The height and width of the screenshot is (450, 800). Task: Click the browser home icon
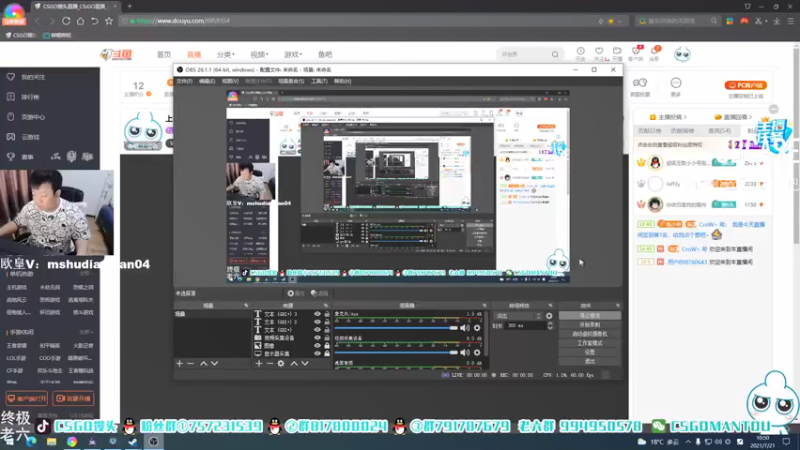81,21
